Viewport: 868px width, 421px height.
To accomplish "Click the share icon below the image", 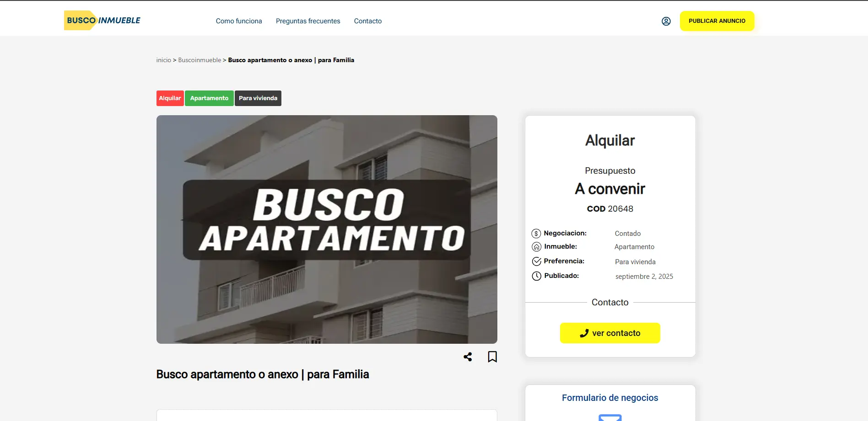I will coord(468,357).
